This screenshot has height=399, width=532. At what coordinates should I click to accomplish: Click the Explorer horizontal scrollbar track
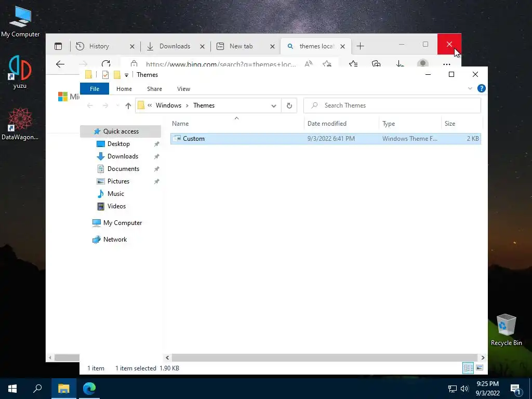coord(325,357)
